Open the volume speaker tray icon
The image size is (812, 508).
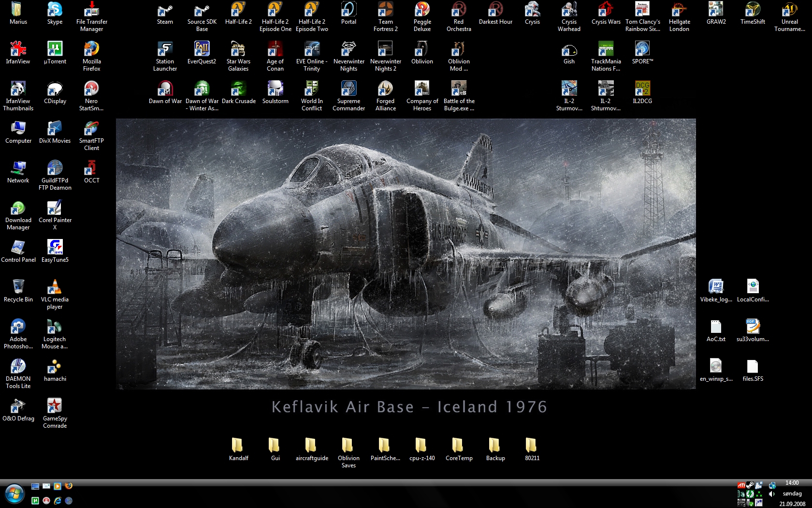point(772,494)
